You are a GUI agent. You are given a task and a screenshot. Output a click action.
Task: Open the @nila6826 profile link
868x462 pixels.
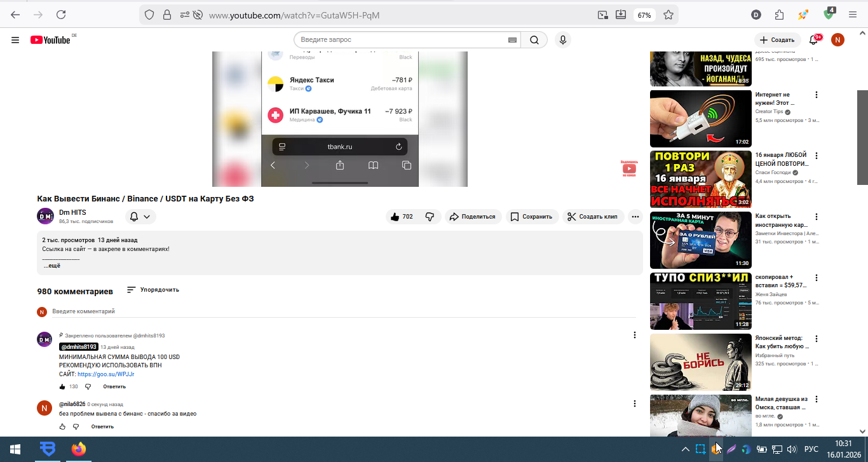coord(72,404)
